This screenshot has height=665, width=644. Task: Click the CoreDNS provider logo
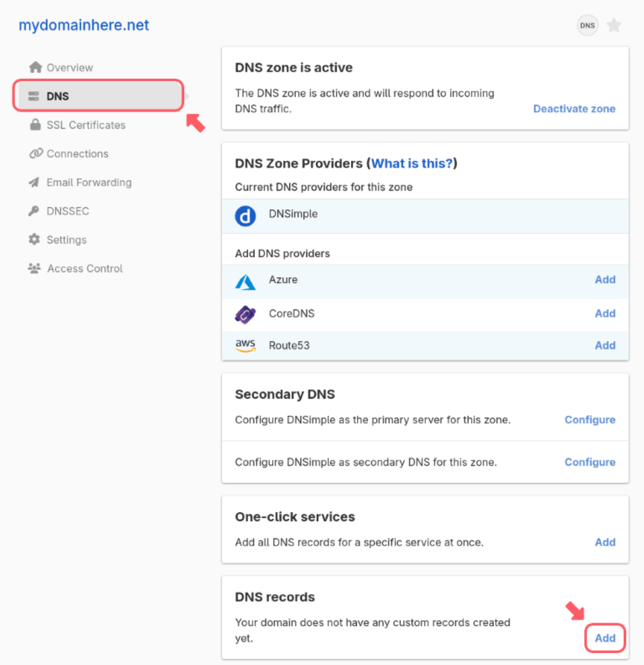tap(246, 313)
